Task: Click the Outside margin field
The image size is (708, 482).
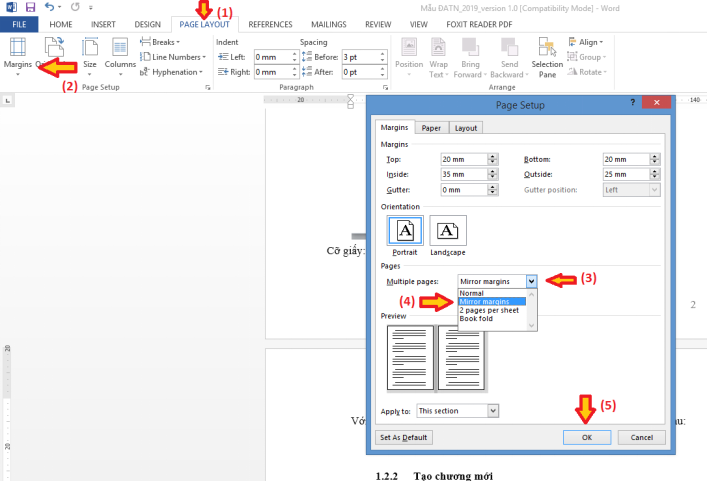Action: click(x=626, y=174)
